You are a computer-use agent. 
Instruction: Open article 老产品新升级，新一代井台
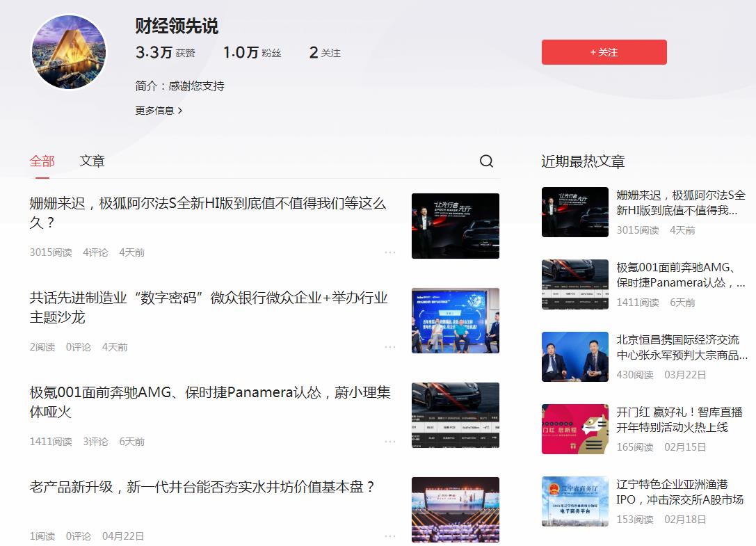[202, 487]
